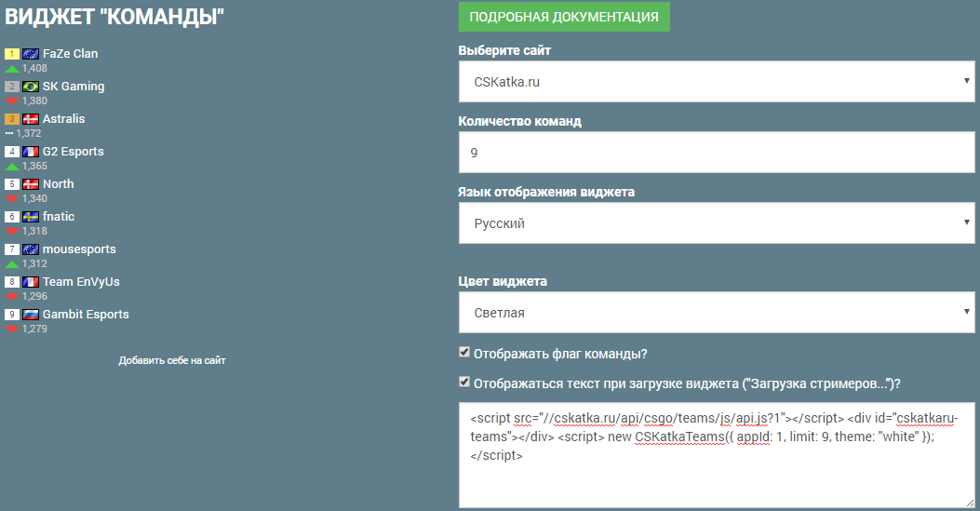980x511 pixels.
Task: Click the red down arrow under fnatic
Action: point(12,231)
